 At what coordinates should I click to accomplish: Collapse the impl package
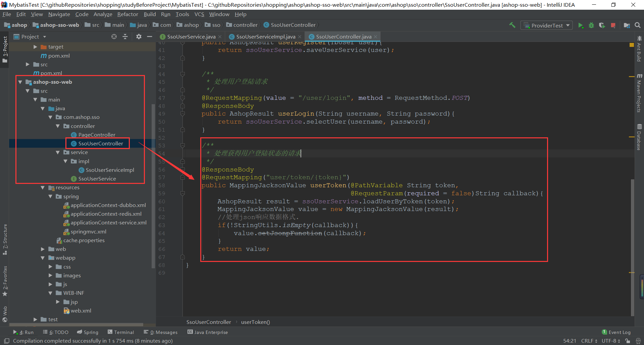[x=65, y=161]
